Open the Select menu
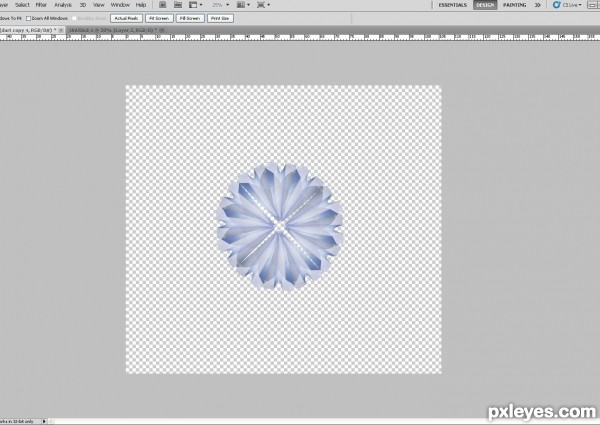600x425 pixels. click(x=22, y=5)
